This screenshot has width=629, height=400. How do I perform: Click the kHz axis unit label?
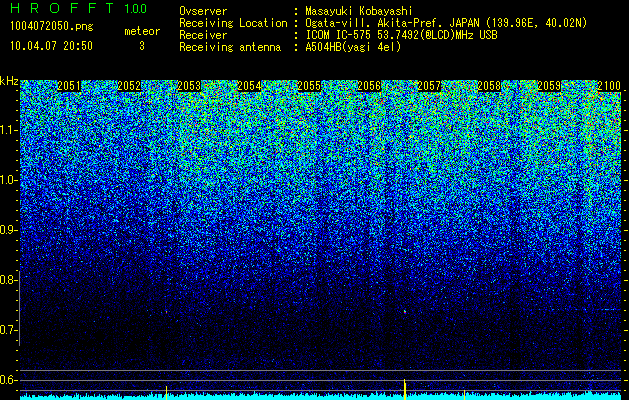tap(9, 81)
